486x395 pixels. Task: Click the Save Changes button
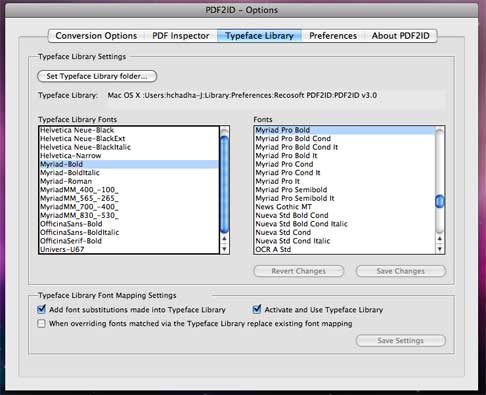click(401, 271)
